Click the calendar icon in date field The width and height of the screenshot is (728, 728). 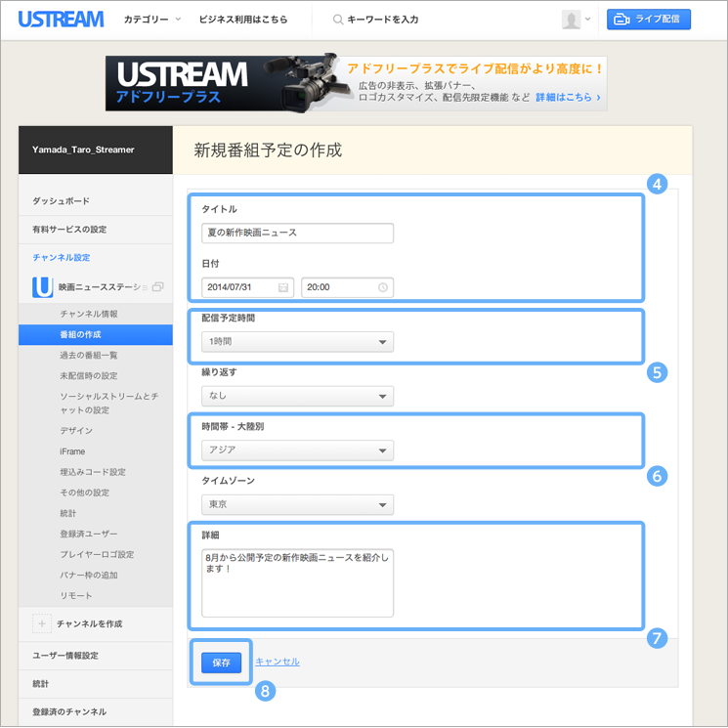(282, 287)
